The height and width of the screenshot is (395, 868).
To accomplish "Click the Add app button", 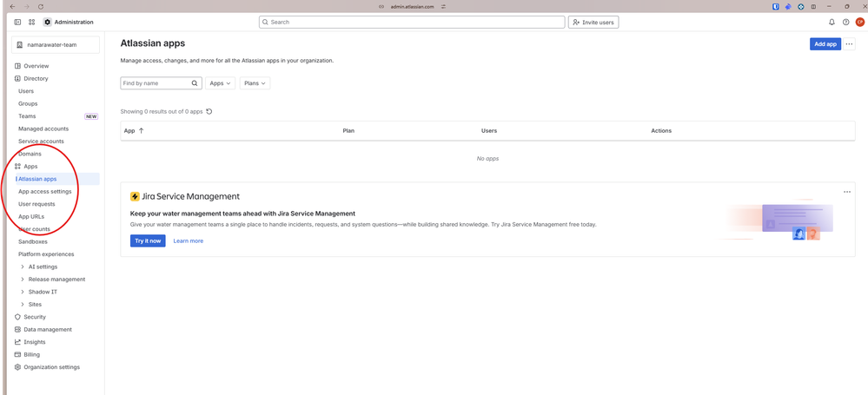I will coord(825,44).
